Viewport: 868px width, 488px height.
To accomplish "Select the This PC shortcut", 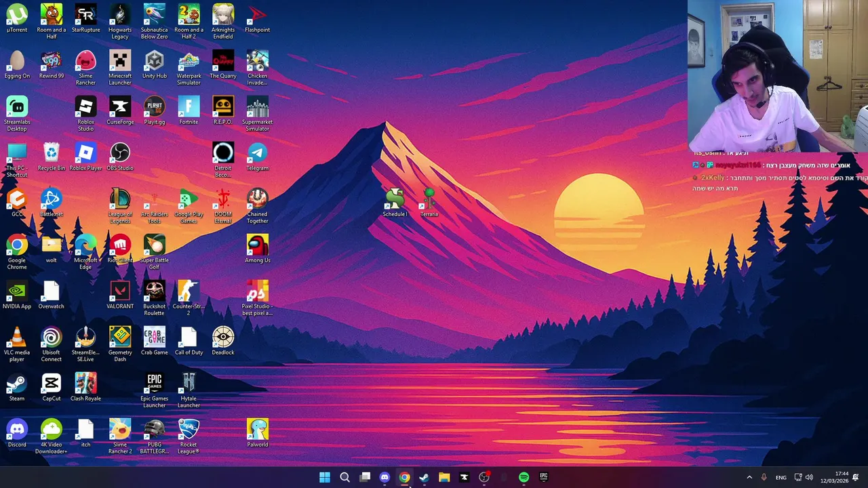I will (17, 160).
